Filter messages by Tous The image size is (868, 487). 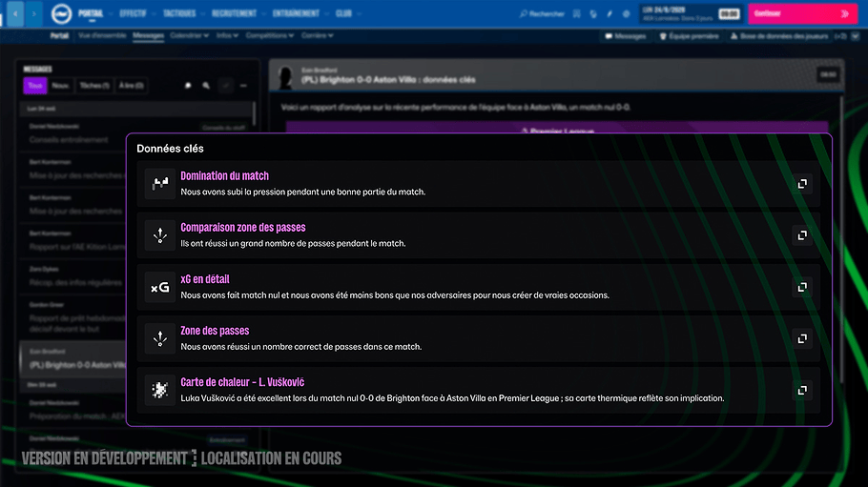[35, 85]
